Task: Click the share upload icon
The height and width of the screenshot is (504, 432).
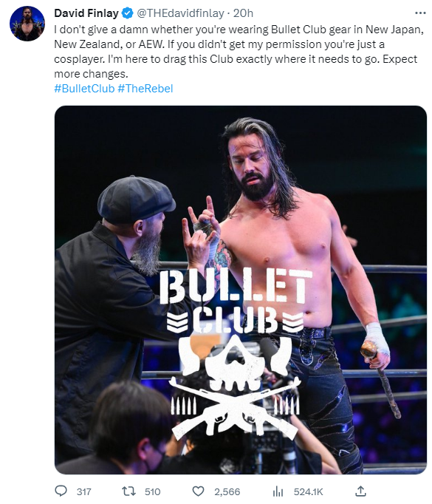Action: click(x=360, y=491)
